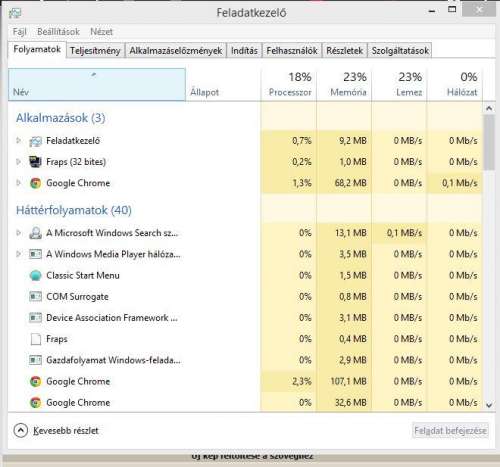This screenshot has width=500, height=467.
Task: Open the Nézet menu
Action: click(x=101, y=32)
